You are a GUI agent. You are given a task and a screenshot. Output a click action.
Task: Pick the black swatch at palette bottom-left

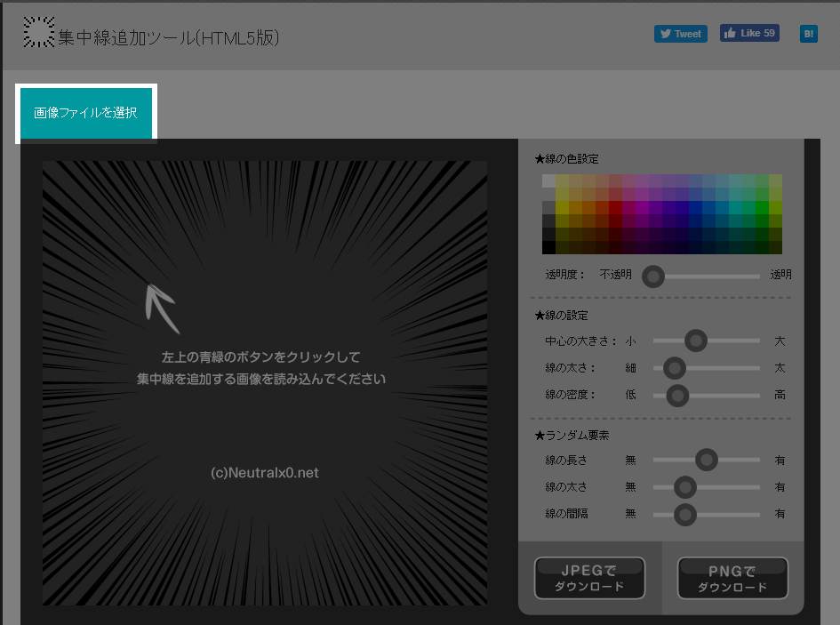pos(548,247)
